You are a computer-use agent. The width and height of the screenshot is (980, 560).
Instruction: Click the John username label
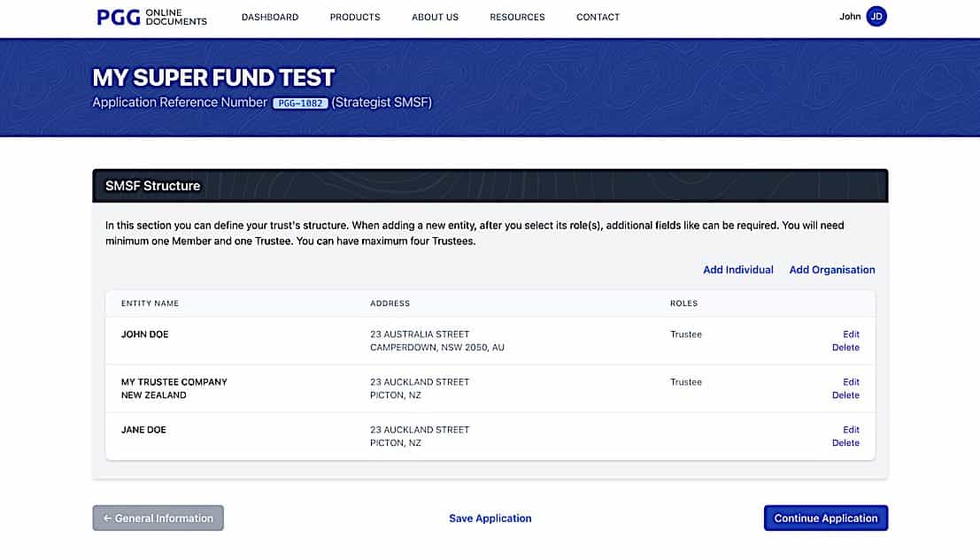click(x=850, y=16)
